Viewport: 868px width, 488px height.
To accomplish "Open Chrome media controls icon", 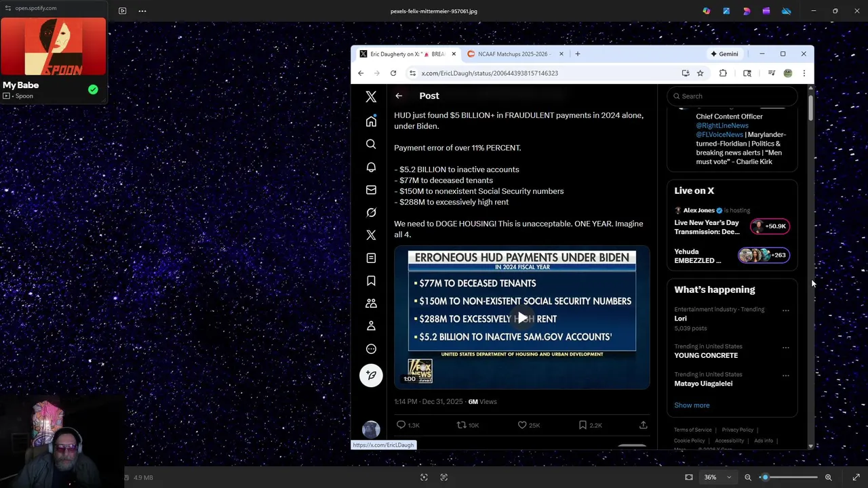I will click(771, 73).
